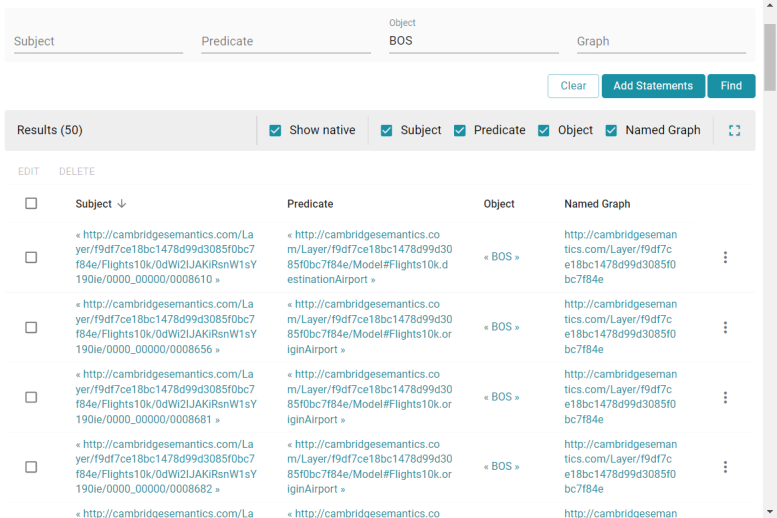Viewport: 777px width, 518px height.
Task: Click BOS object in row 0008610
Action: [501, 257]
